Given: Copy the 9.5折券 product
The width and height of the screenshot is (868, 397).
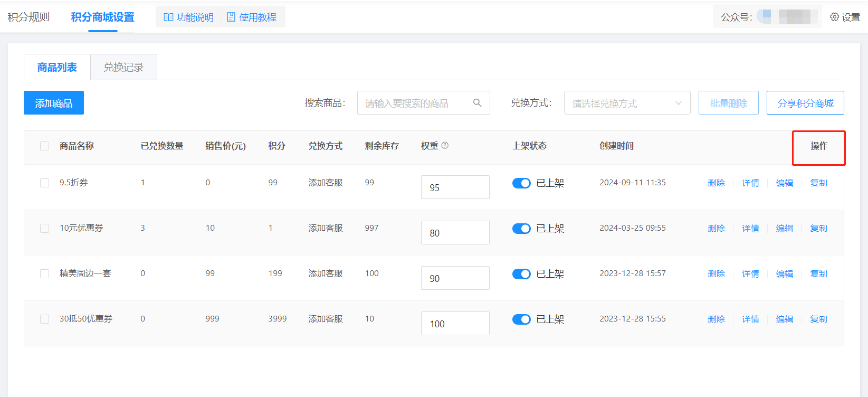Looking at the screenshot, I should [x=819, y=183].
